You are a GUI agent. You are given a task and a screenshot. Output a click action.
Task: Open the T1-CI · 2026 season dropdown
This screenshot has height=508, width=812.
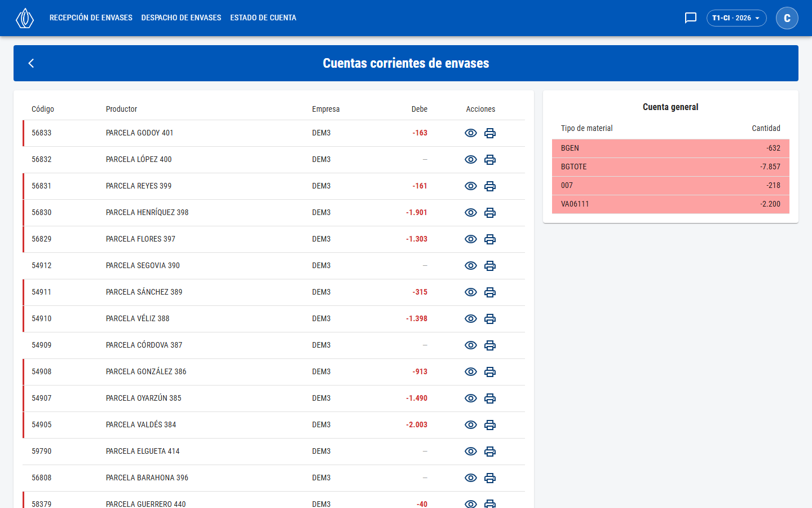click(736, 18)
